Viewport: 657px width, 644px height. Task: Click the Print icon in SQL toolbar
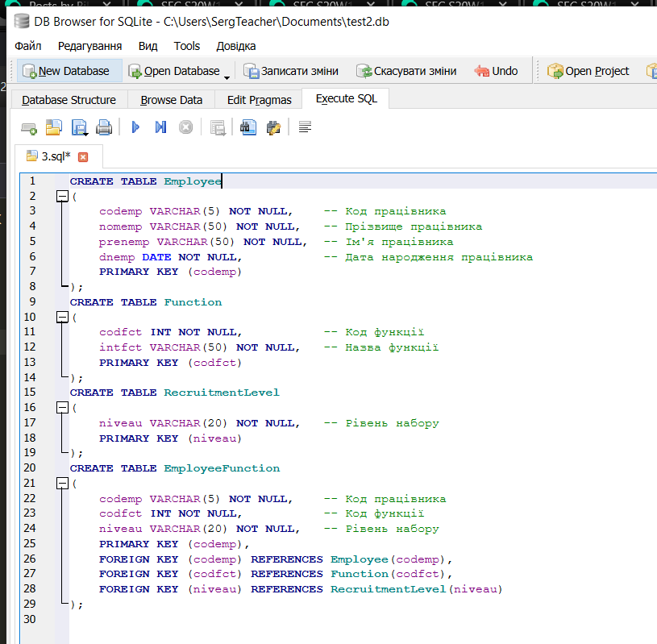104,127
